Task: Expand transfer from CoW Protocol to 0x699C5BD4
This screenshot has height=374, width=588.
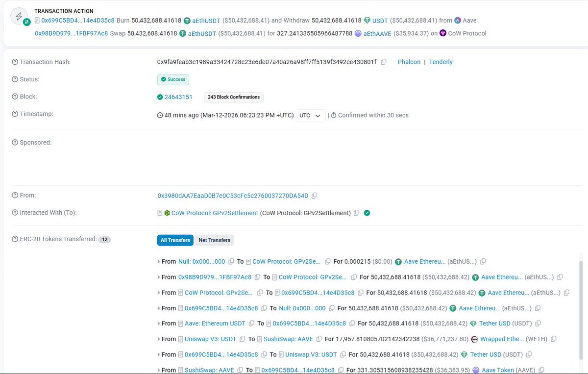Action: click(x=159, y=293)
